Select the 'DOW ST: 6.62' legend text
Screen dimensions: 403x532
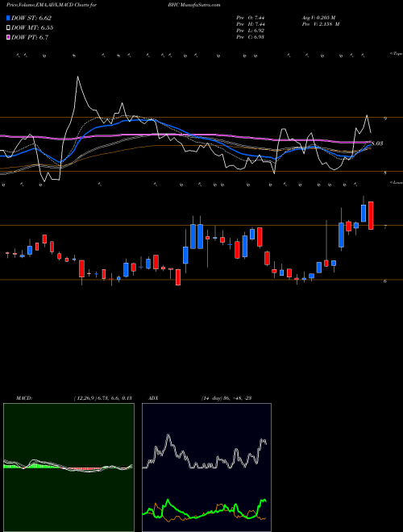[x=31, y=18]
